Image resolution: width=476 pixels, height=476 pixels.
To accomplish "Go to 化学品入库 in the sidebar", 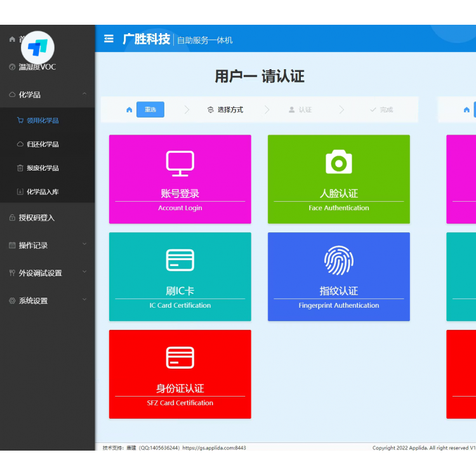I will (43, 192).
